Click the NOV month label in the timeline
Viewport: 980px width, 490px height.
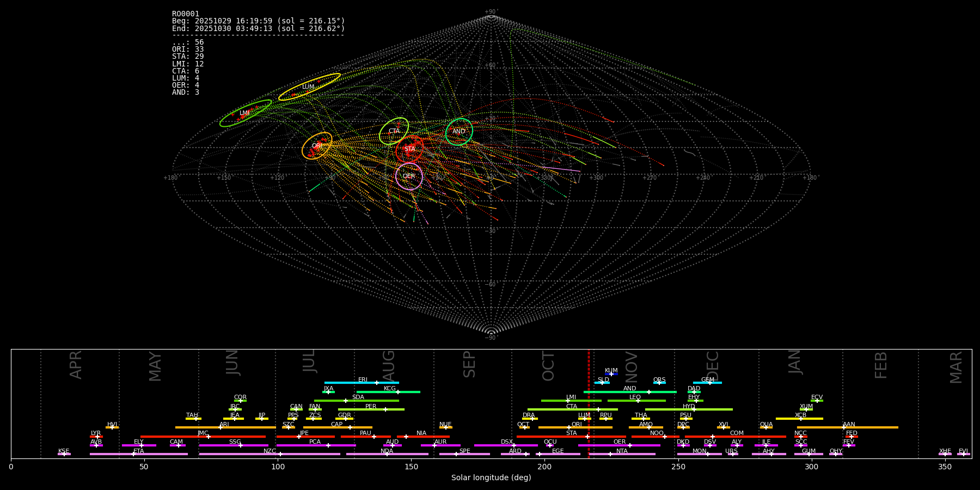[x=632, y=367]
